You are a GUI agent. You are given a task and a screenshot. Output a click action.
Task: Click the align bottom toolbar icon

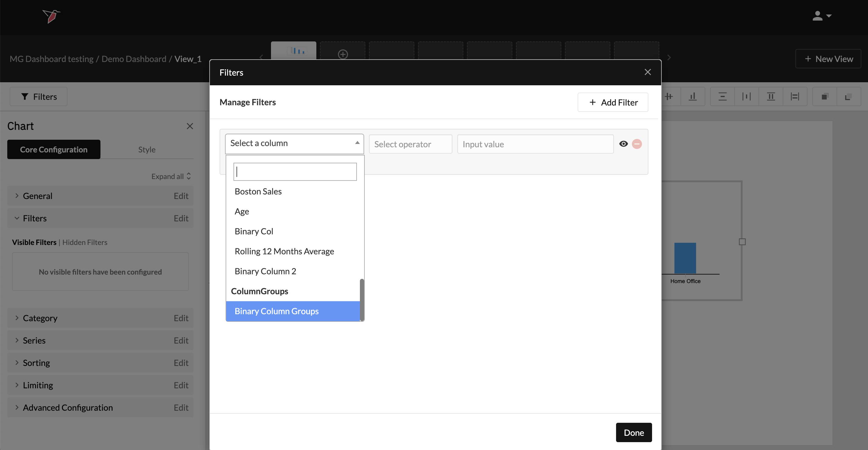[x=693, y=97]
